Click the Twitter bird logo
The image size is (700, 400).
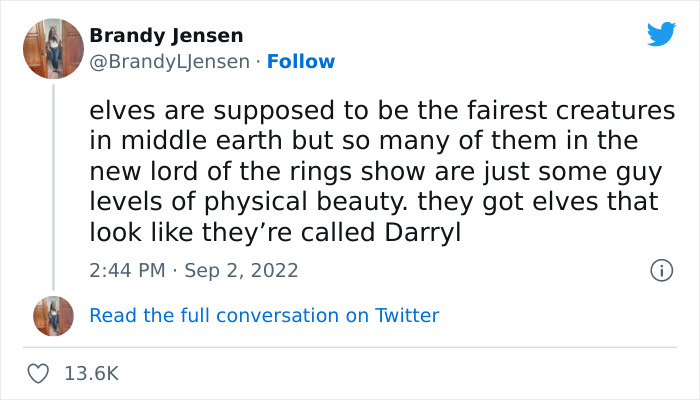pyautogui.click(x=661, y=34)
